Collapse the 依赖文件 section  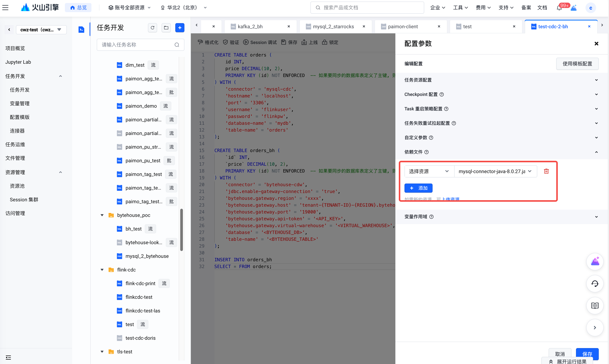point(596,152)
